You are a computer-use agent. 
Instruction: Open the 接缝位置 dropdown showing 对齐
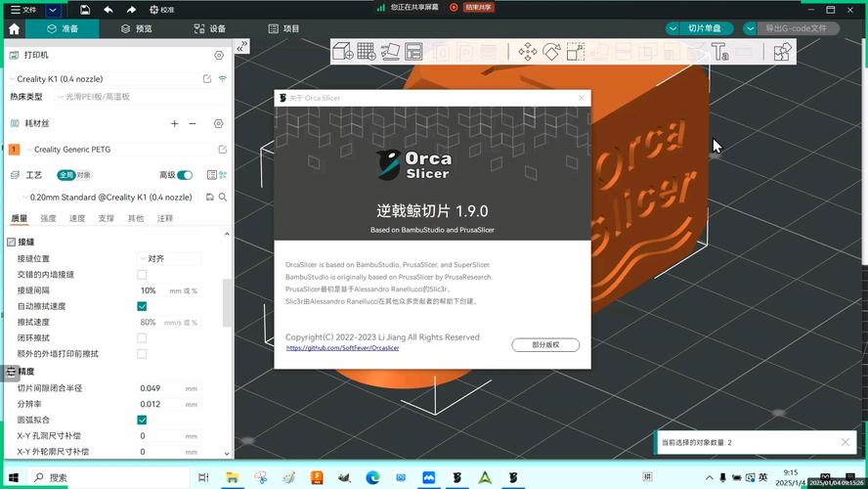click(169, 259)
